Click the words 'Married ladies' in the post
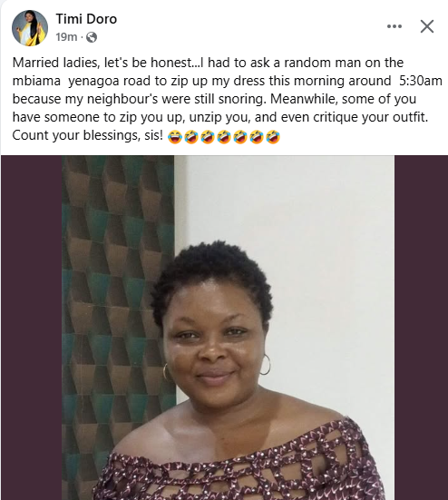The height and width of the screenshot is (500, 448). [54, 63]
